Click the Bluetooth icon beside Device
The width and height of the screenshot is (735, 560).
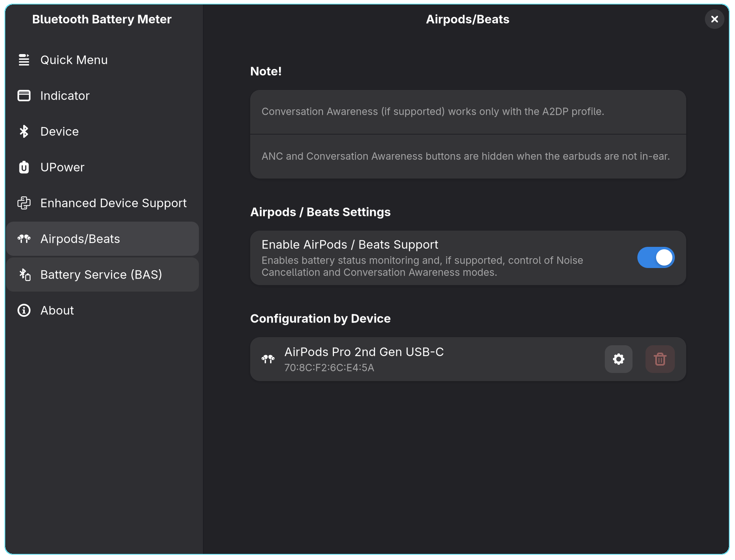coord(24,131)
